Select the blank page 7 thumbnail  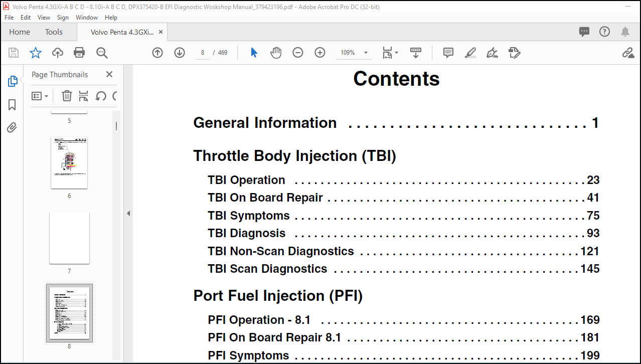69,238
